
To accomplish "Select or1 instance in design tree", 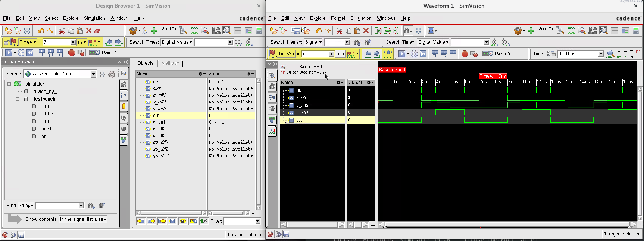I will (44, 136).
